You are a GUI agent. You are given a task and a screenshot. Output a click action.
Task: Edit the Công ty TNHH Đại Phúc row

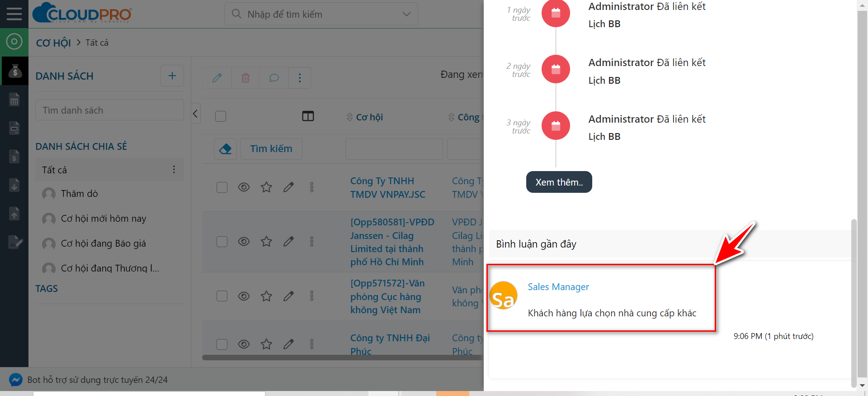[288, 344]
